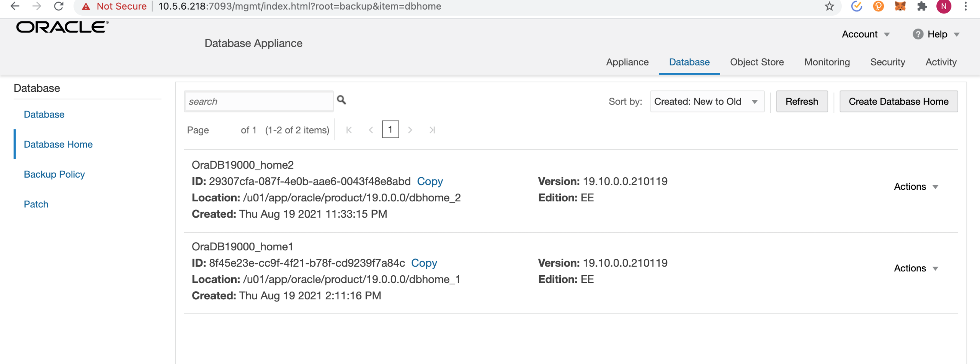Open the Security tab

click(887, 62)
